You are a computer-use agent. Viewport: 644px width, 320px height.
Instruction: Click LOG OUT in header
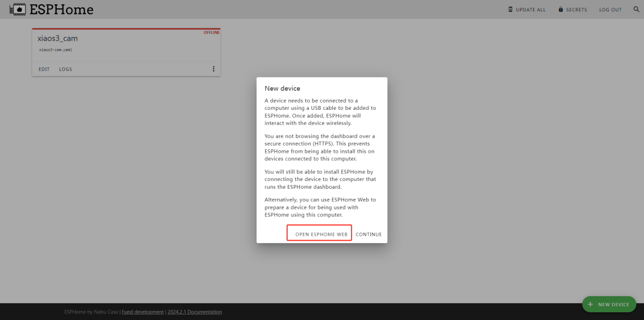(x=611, y=10)
